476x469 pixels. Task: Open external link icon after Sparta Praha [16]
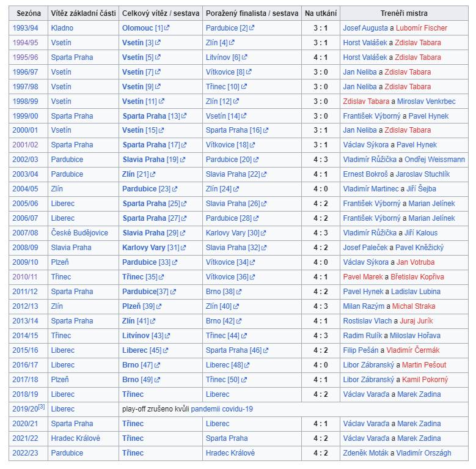(266, 130)
